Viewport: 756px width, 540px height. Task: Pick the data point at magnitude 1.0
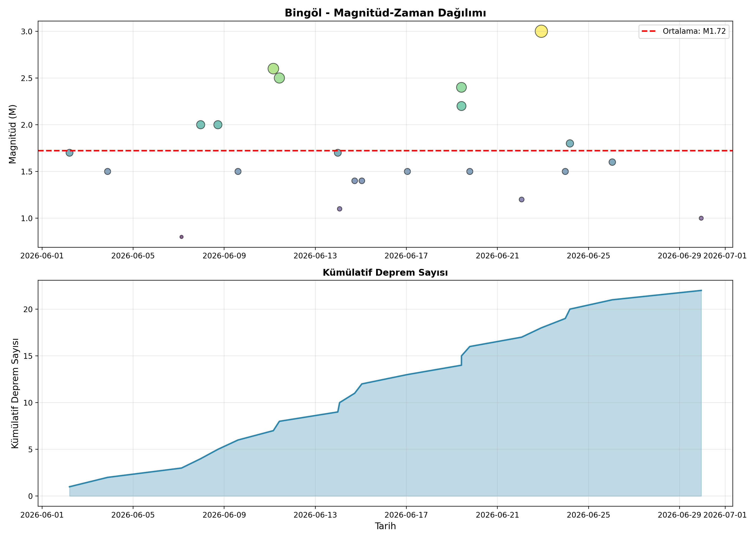click(x=701, y=218)
